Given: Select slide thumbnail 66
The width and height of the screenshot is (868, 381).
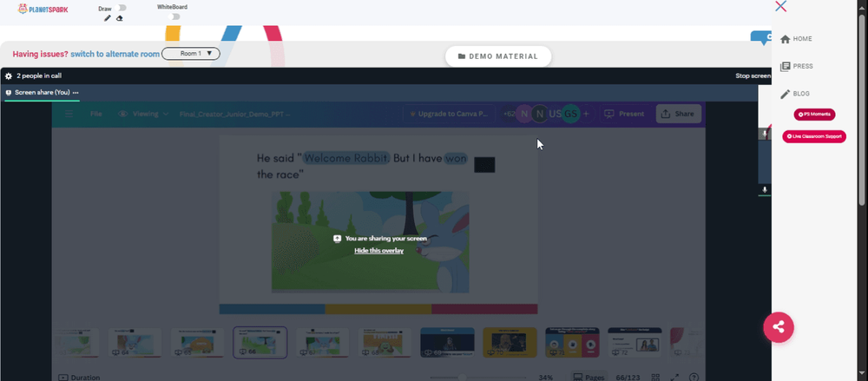Looking at the screenshot, I should 260,342.
